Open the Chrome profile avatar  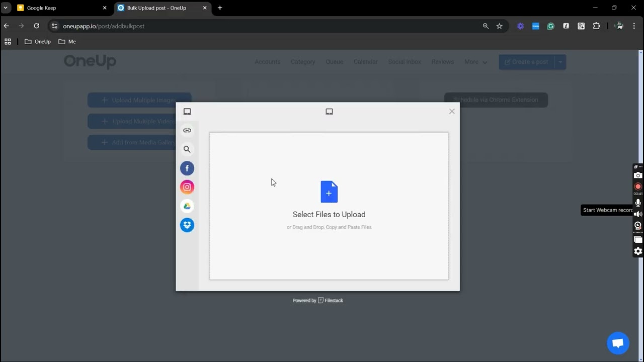[x=619, y=26]
